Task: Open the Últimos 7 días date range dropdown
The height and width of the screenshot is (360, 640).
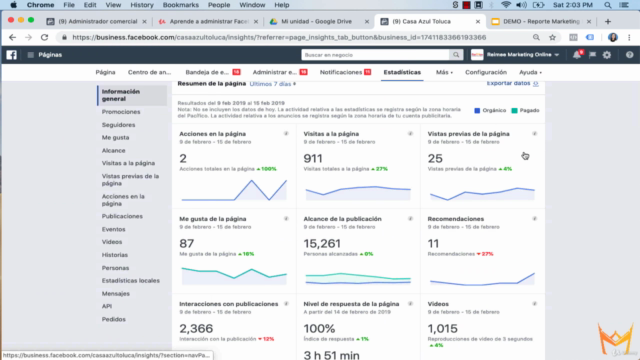Action: point(273,84)
